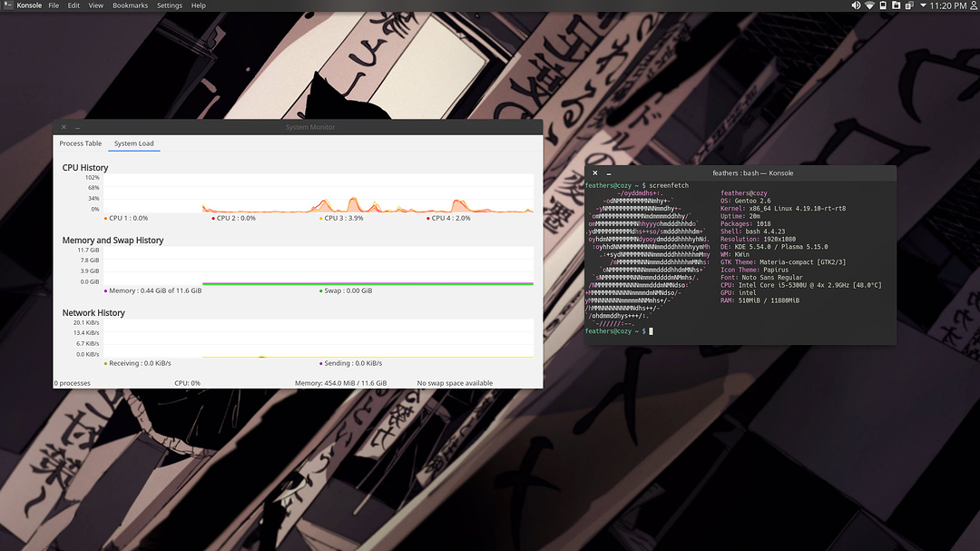980x551 pixels.
Task: Close the Konsole terminal window
Action: point(595,173)
